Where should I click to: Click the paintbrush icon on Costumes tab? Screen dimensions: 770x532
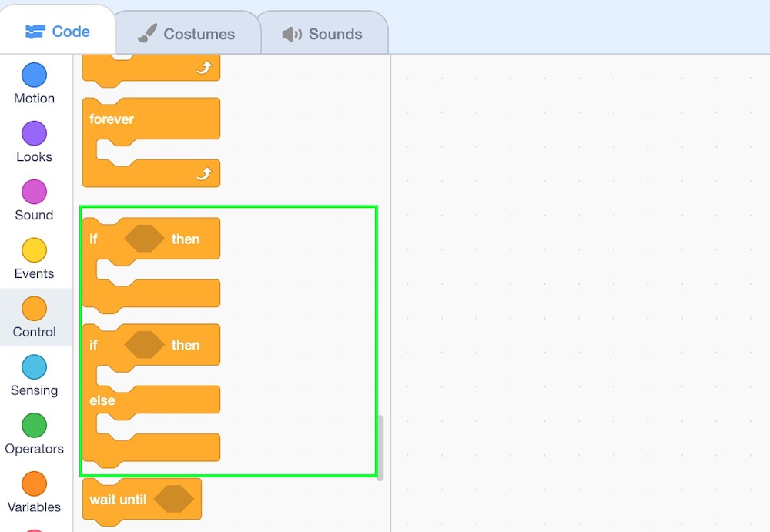coord(147,35)
